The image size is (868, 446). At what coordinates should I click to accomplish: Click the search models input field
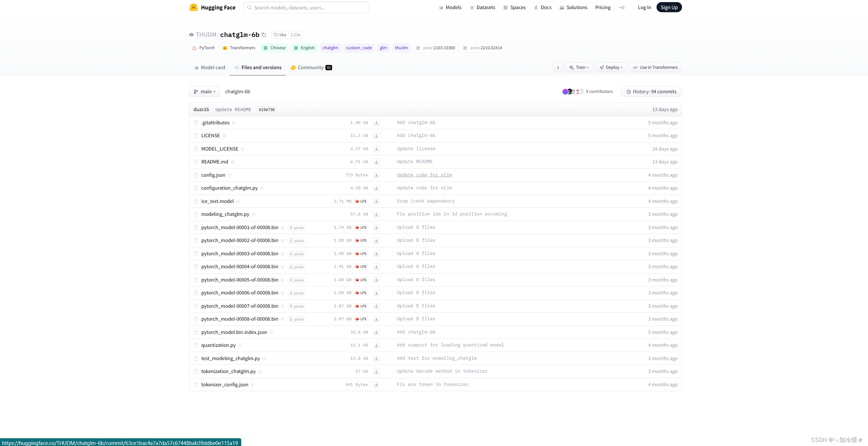306,7
